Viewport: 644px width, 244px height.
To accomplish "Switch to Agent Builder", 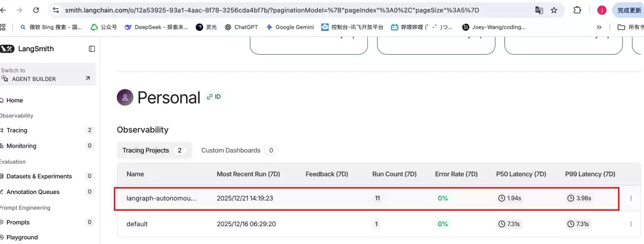I will [48, 74].
